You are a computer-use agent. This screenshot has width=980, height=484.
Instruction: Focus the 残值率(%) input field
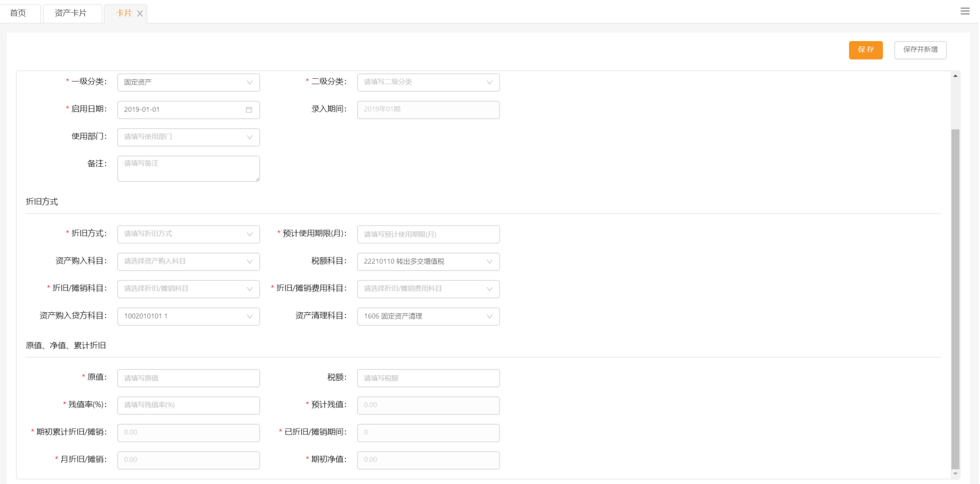(x=188, y=405)
